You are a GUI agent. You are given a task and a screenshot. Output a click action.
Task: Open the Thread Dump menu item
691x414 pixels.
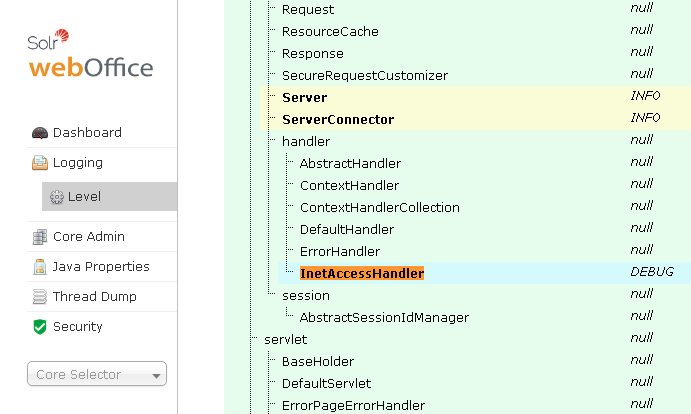94,297
